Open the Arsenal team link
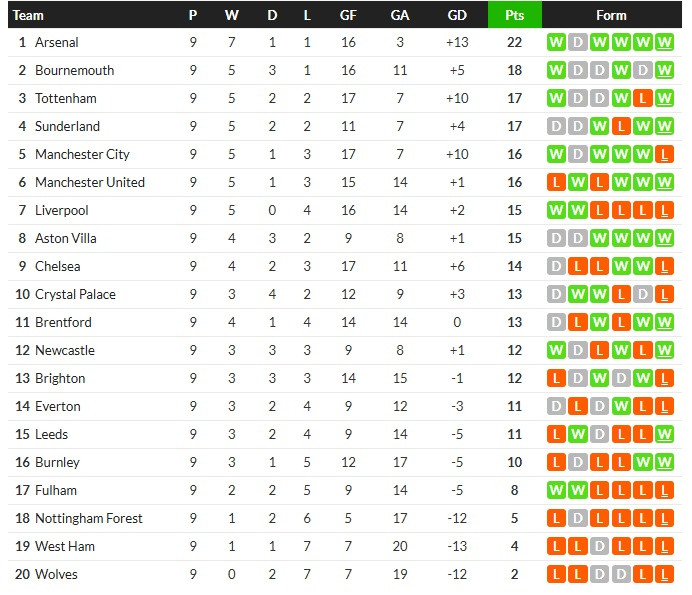The image size is (692, 595). coord(56,43)
